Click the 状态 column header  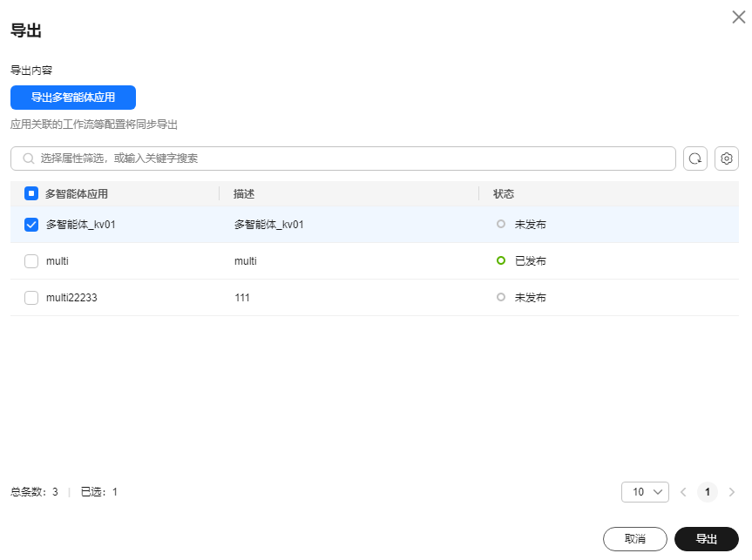[504, 193]
